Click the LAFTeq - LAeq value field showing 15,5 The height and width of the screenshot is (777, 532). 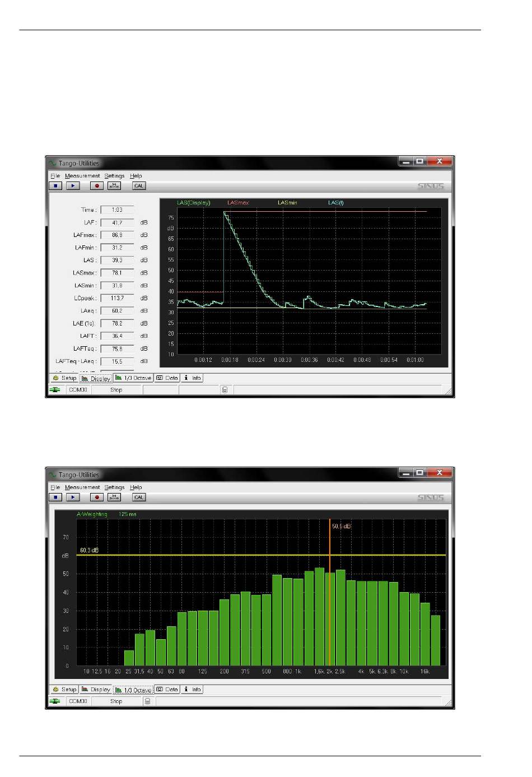pyautogui.click(x=117, y=361)
